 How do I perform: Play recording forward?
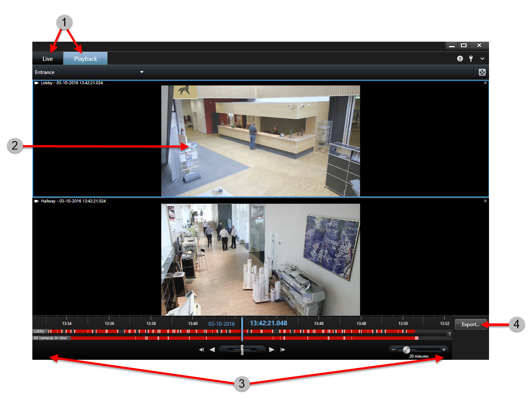point(272,350)
